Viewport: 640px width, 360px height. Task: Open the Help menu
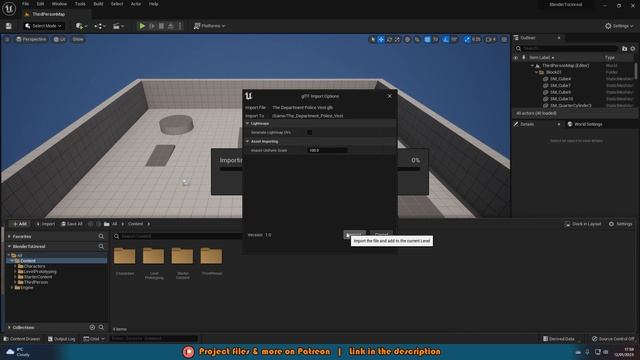pos(153,4)
